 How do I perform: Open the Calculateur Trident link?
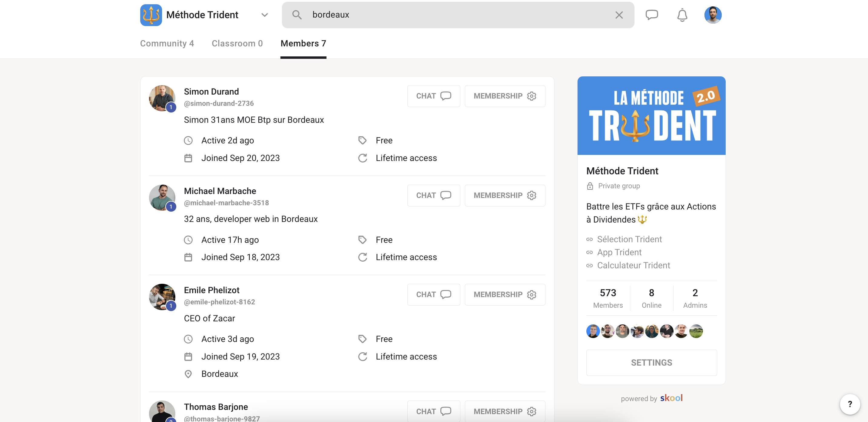634,266
